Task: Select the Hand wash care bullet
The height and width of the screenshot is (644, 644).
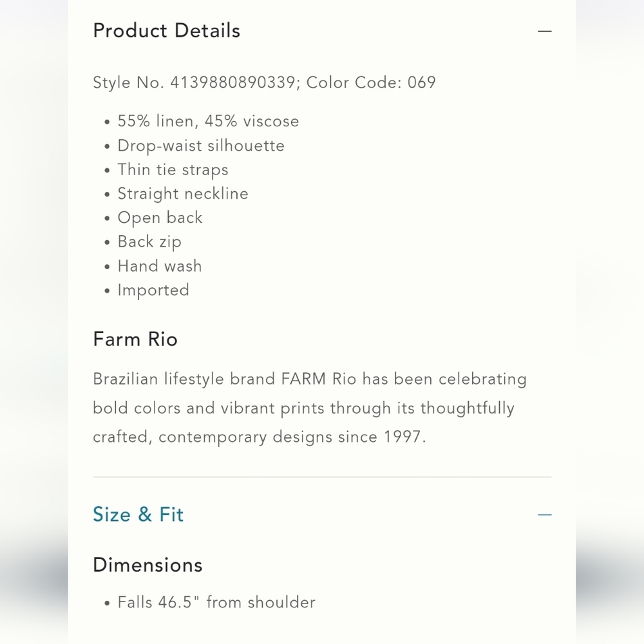Action: coord(160,266)
